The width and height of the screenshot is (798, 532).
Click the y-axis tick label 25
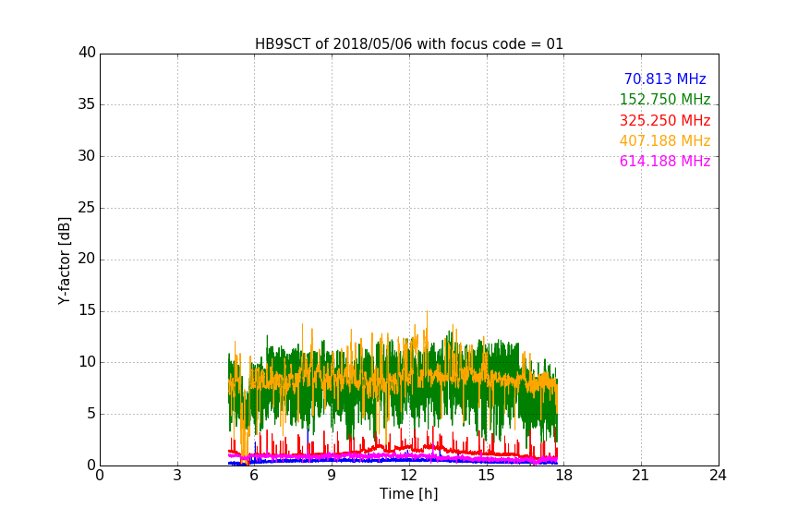(87, 207)
